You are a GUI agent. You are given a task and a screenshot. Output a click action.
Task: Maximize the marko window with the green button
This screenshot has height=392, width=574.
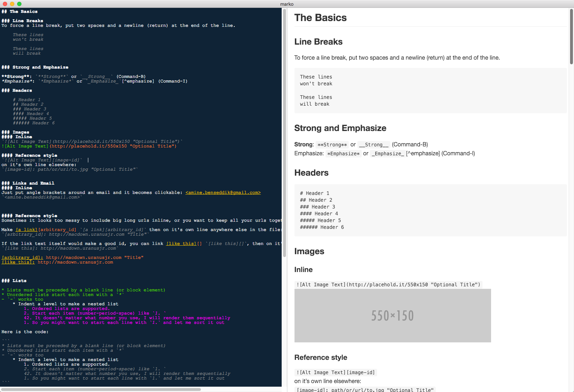[x=19, y=4]
